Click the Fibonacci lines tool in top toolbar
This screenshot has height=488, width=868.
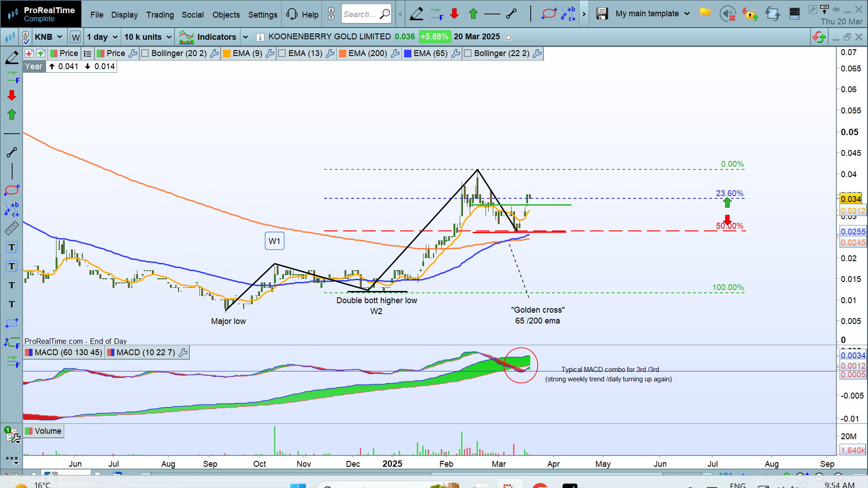coord(437,14)
